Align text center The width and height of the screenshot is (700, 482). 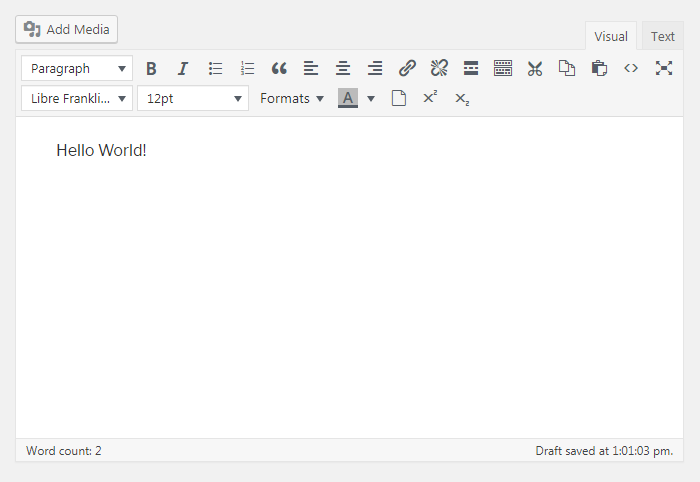click(x=343, y=68)
